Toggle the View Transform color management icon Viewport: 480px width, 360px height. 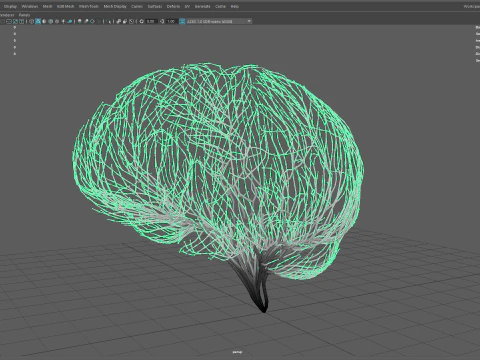(182, 21)
